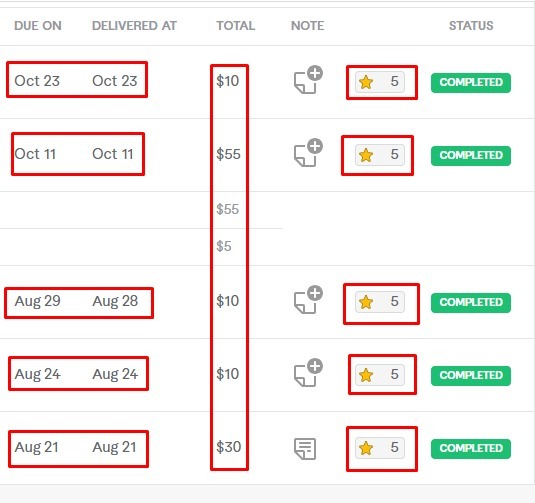This screenshot has height=503, width=535.
Task: Add a note to the Oct 11 order
Action: (x=308, y=153)
